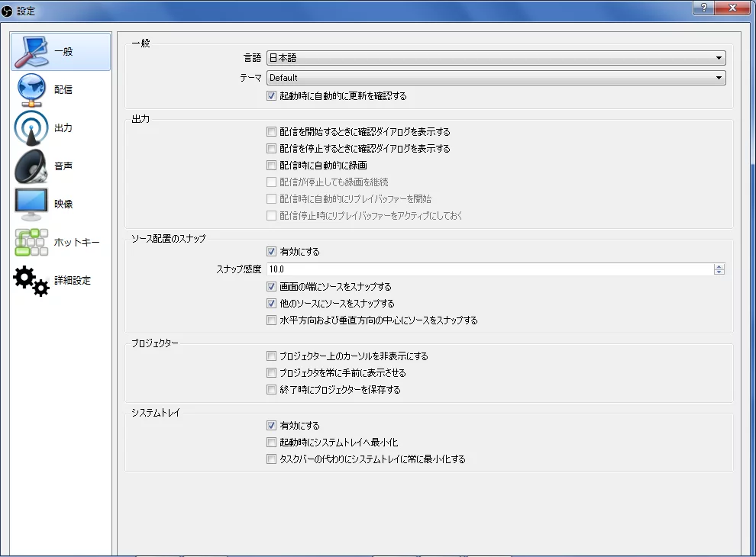Open the 言語 language dropdown
The width and height of the screenshot is (756, 557).
[496, 58]
